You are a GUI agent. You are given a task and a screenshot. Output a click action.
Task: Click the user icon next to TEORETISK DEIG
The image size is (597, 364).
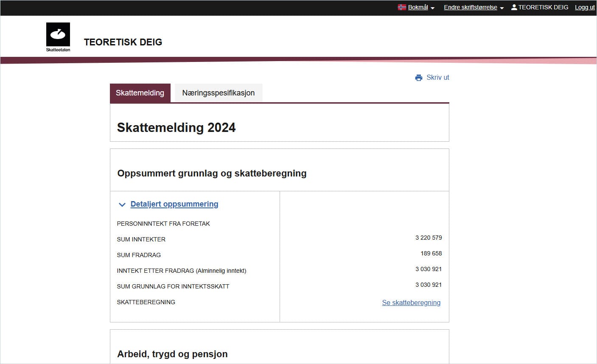tap(513, 7)
